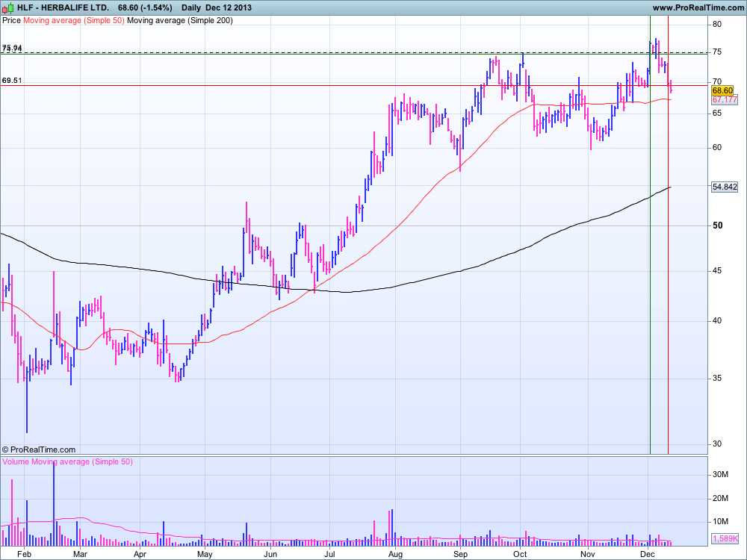Click the 75.04 dashed level label

pyautogui.click(x=12, y=47)
